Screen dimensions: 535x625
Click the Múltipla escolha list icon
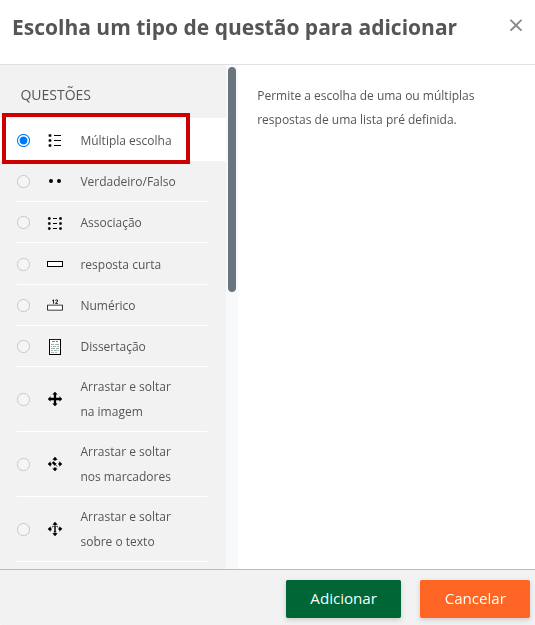(x=55, y=140)
